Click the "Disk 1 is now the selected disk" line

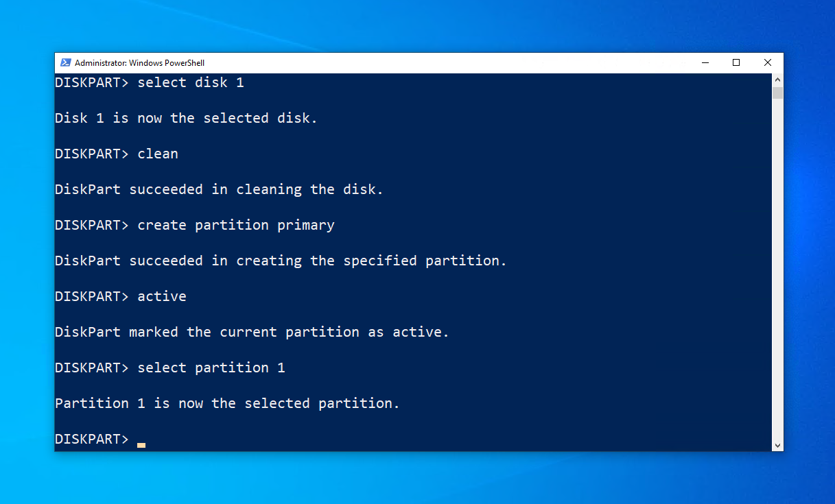[x=186, y=119]
